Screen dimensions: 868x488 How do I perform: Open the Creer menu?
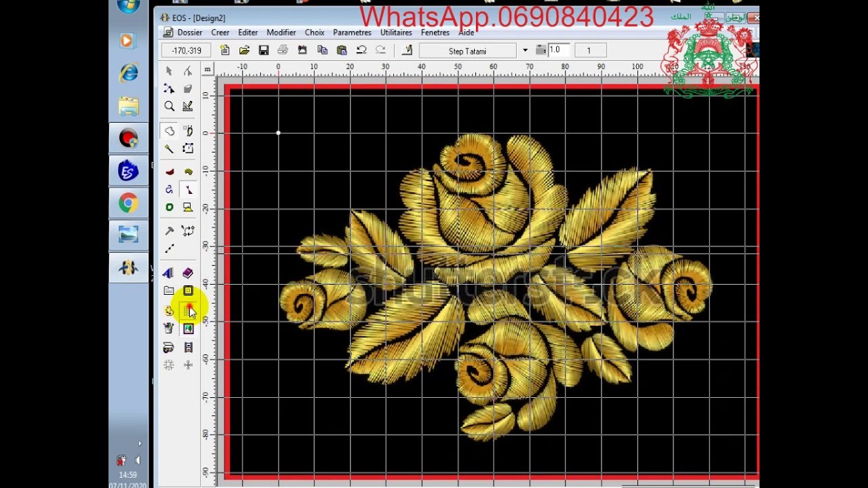tap(220, 33)
